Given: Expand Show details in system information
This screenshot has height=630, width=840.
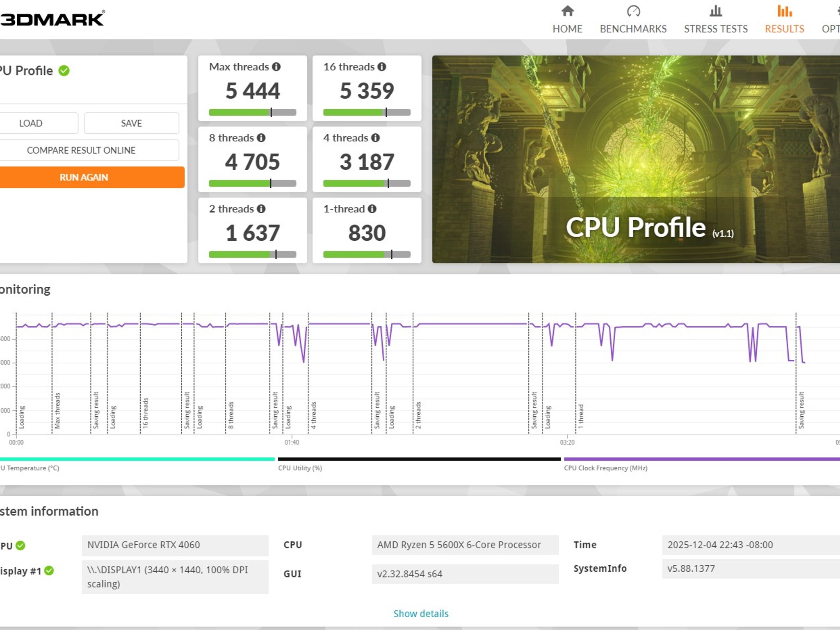Looking at the screenshot, I should click(420, 614).
